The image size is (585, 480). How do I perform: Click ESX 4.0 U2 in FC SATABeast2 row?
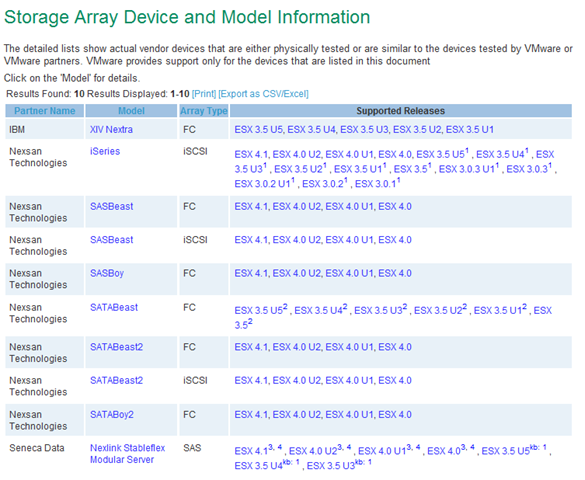coord(297,347)
